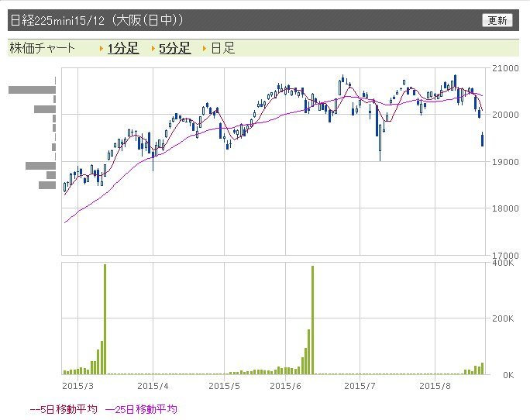
Task: Click the 17000 price axis label
Action: click(x=504, y=255)
